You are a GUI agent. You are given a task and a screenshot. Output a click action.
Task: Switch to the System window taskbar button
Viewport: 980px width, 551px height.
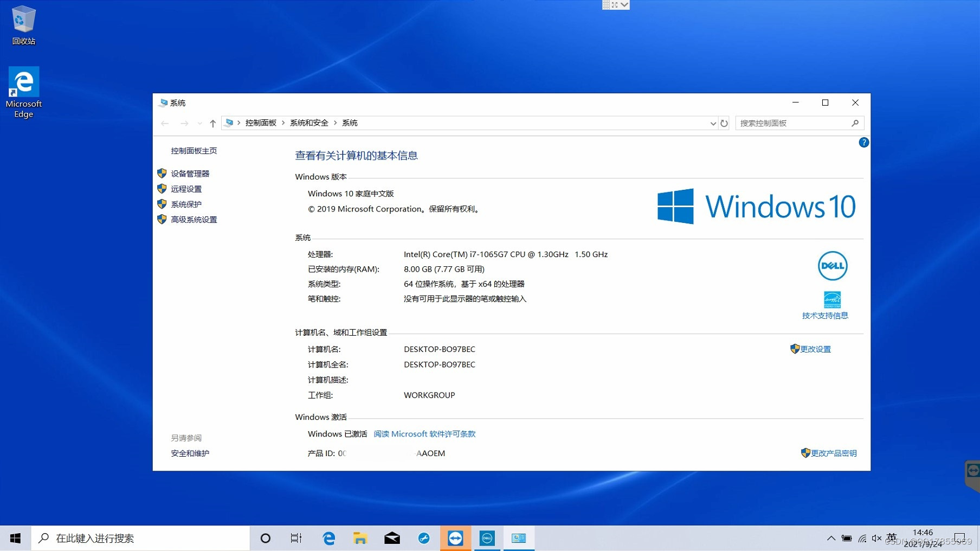pos(519,538)
